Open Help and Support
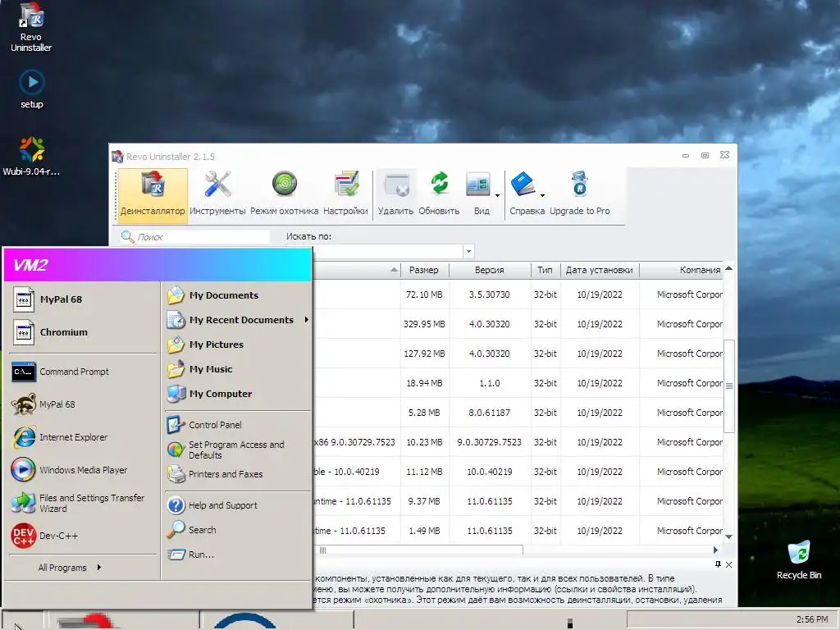Viewport: 840px width, 630px height. [x=237, y=505]
